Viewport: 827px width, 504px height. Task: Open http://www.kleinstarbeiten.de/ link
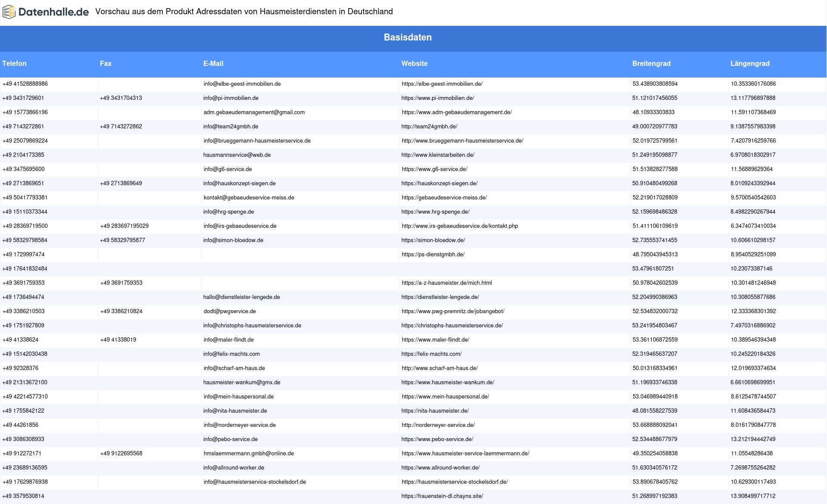tap(438, 155)
